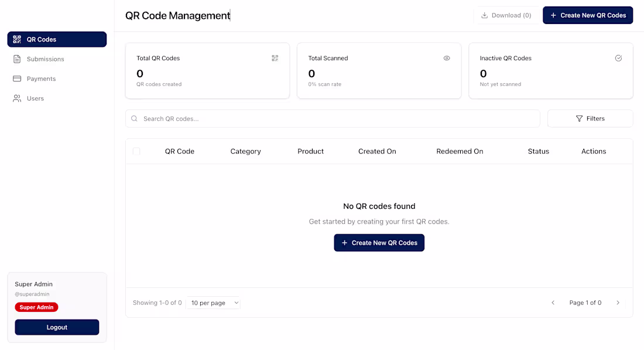Select Submissions in the left navigation
Screen dimensions: 644x350
click(44, 59)
